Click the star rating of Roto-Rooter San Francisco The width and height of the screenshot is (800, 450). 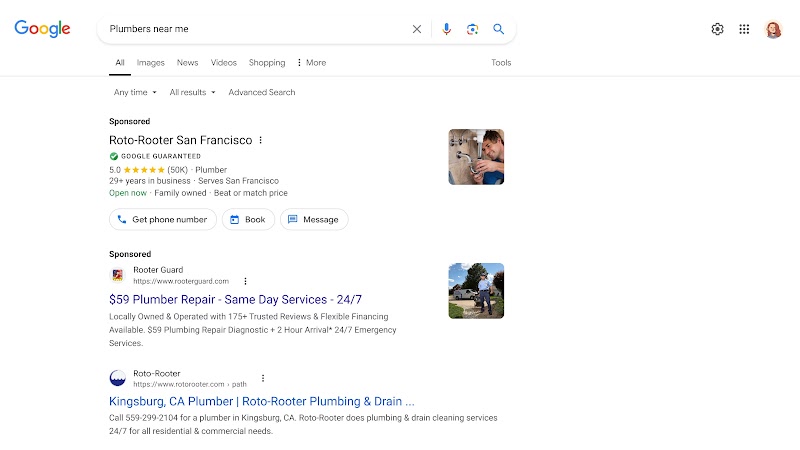click(x=144, y=170)
